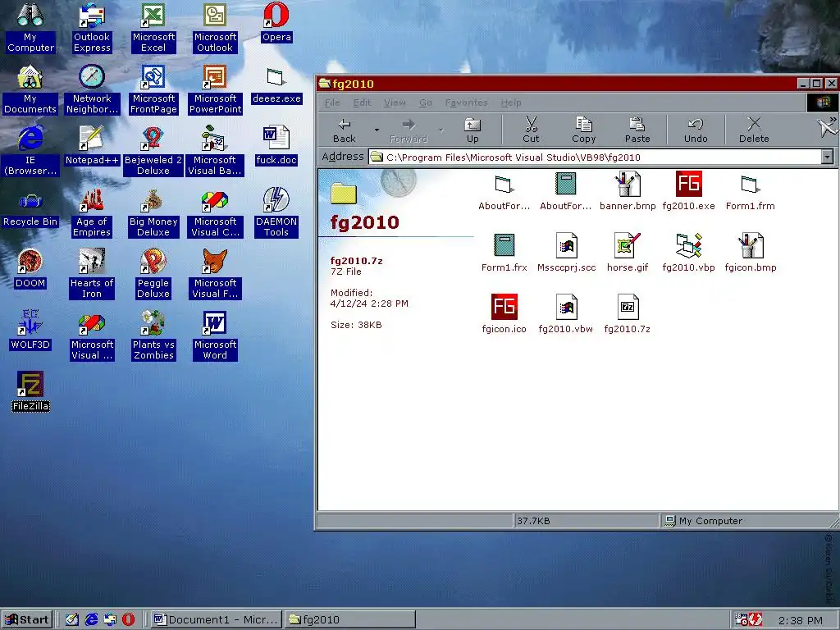The height and width of the screenshot is (630, 840).
Task: Select the FileZilla desktop shortcut
Action: click(30, 392)
